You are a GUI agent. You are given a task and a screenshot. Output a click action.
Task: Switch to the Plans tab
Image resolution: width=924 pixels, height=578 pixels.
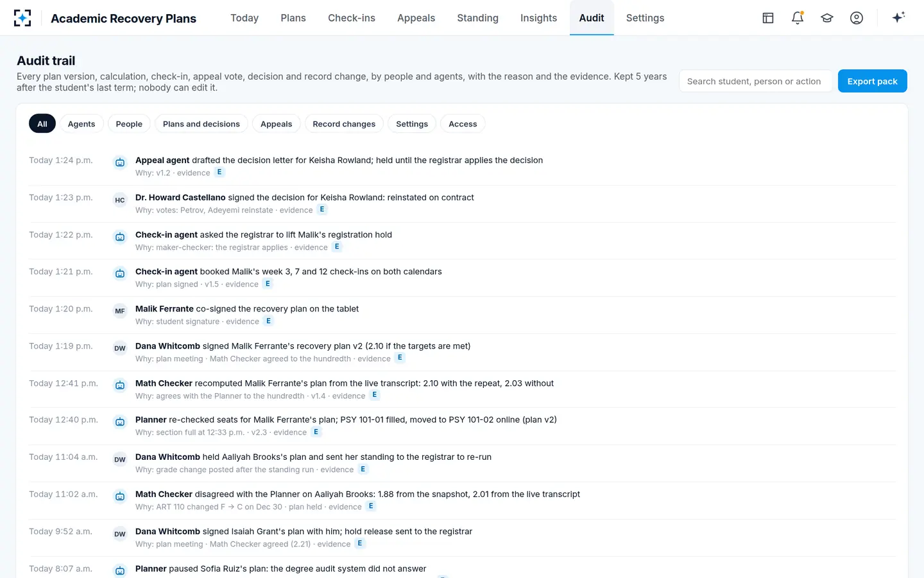coord(293,18)
